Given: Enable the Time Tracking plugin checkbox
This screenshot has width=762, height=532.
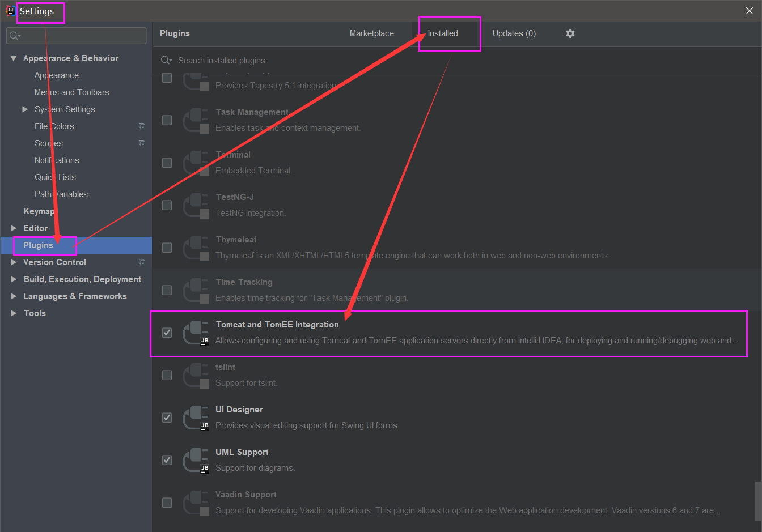Looking at the screenshot, I should [x=167, y=290].
